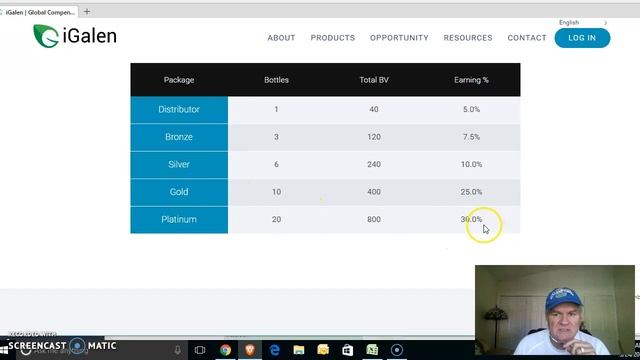640x360 pixels.
Task: Open the RESOURCES menu
Action: (468, 38)
